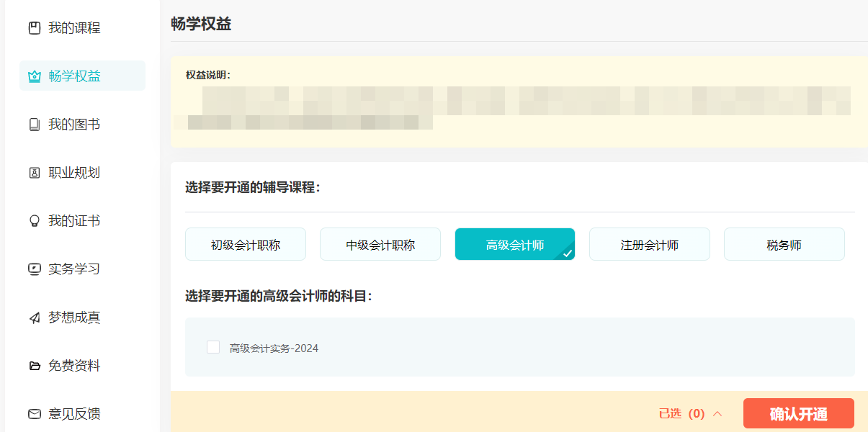The width and height of the screenshot is (868, 432).
Task: Select the 我的课程 bookmark icon
Action: tap(33, 27)
